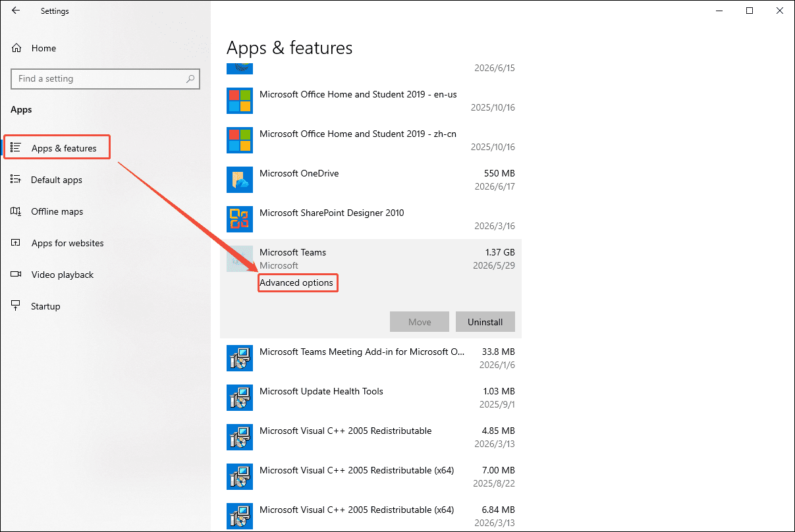Click the Teams Meeting Add-in installer icon
This screenshot has height=532, width=795.
240,358
